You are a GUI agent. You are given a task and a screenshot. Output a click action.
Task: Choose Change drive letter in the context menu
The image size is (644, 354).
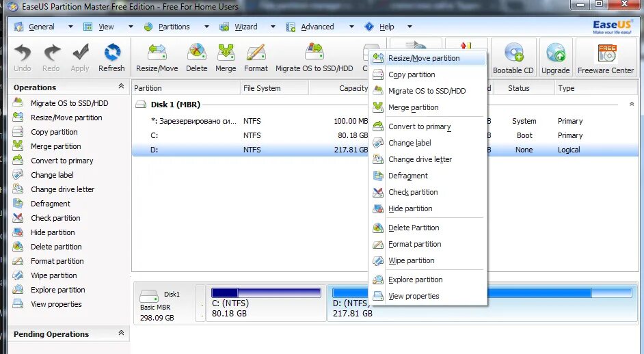pos(428,159)
